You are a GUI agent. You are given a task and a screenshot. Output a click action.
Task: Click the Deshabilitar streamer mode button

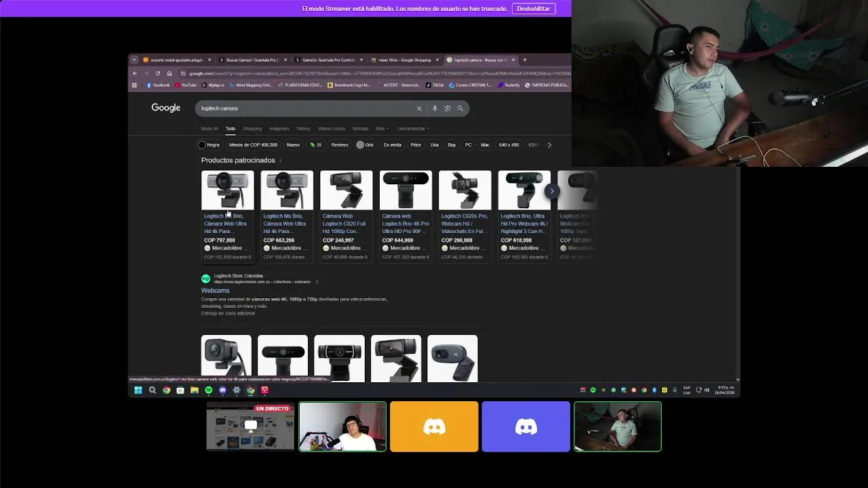tap(534, 9)
